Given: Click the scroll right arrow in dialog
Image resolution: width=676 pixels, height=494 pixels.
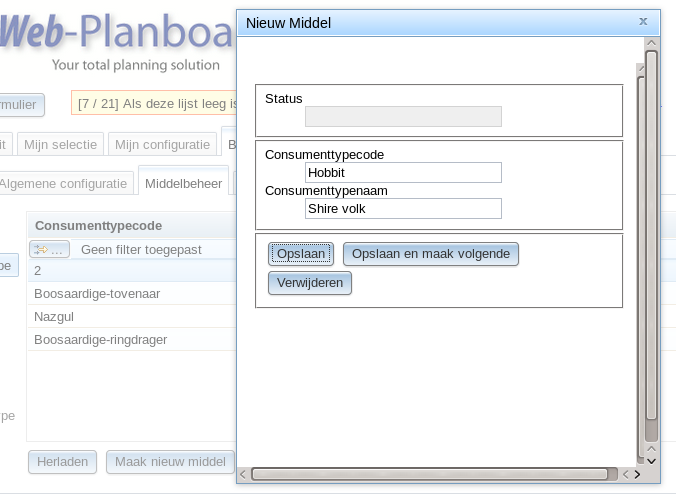Looking at the screenshot, I should tap(637, 475).
